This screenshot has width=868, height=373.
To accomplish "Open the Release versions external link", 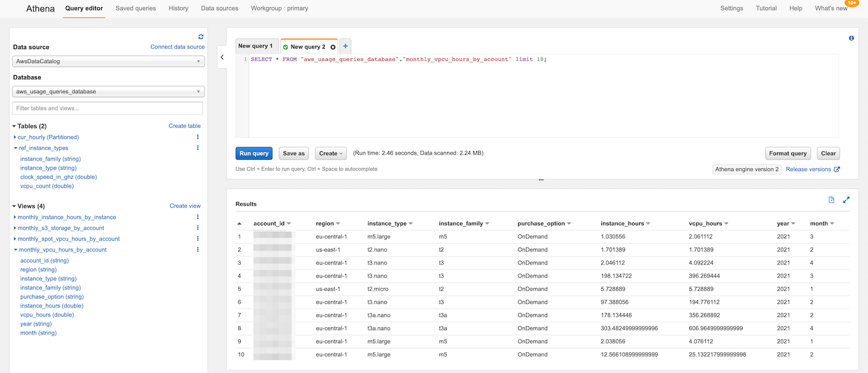I will pyautogui.click(x=813, y=169).
